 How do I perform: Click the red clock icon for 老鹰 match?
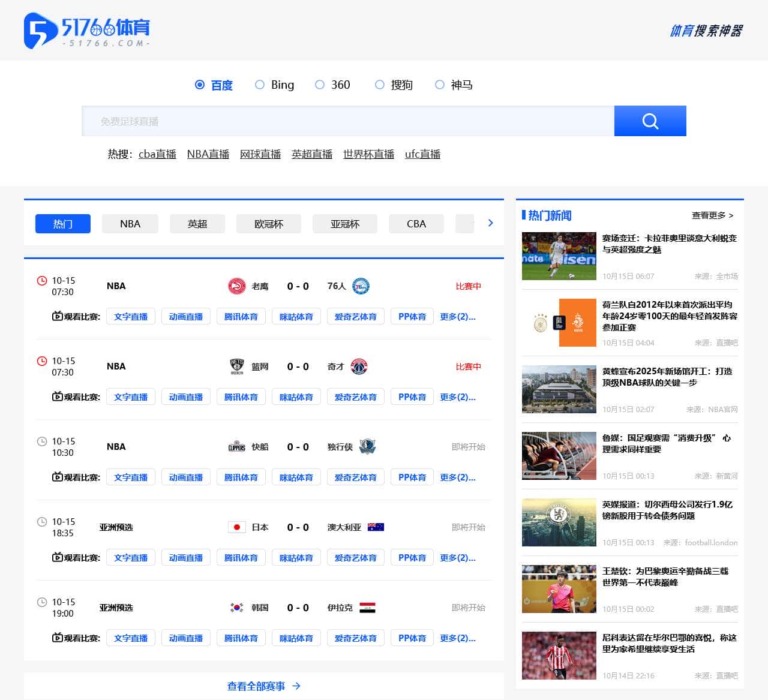tap(42, 281)
